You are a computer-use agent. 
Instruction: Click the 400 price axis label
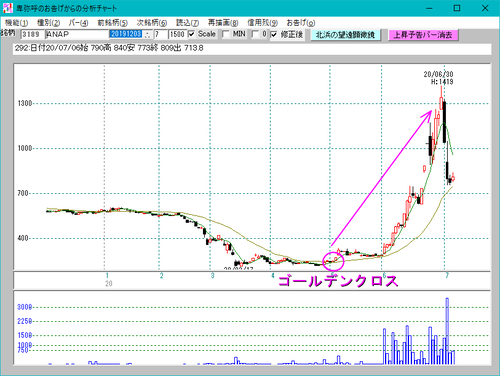(23, 238)
